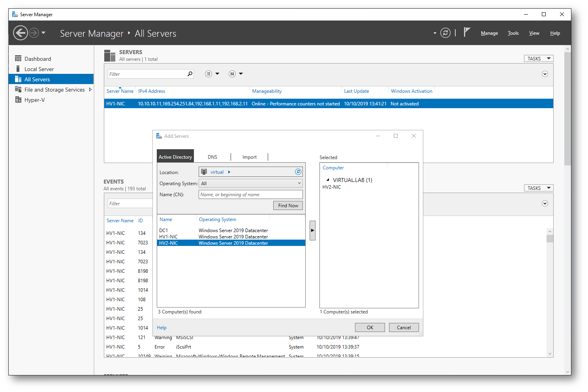This screenshot has width=588, height=392.
Task: Select DC1 in computer list
Action: [231, 231]
